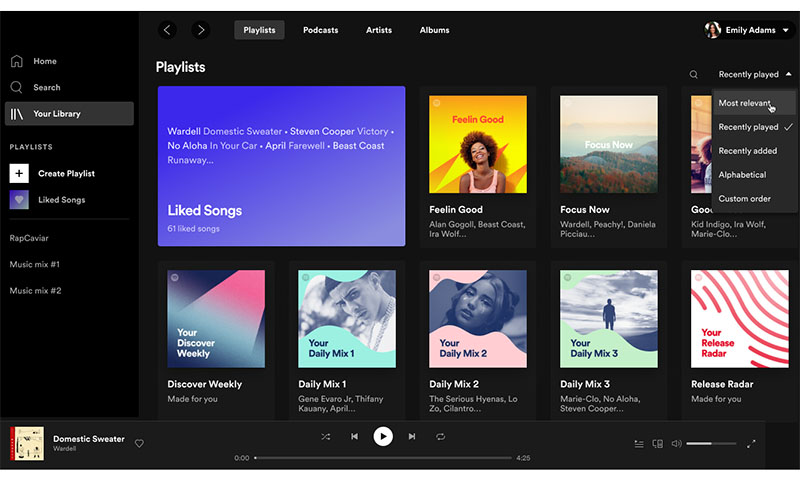This screenshot has height=480, width=800.
Task: Adjust the volume slider
Action: [x=711, y=444]
